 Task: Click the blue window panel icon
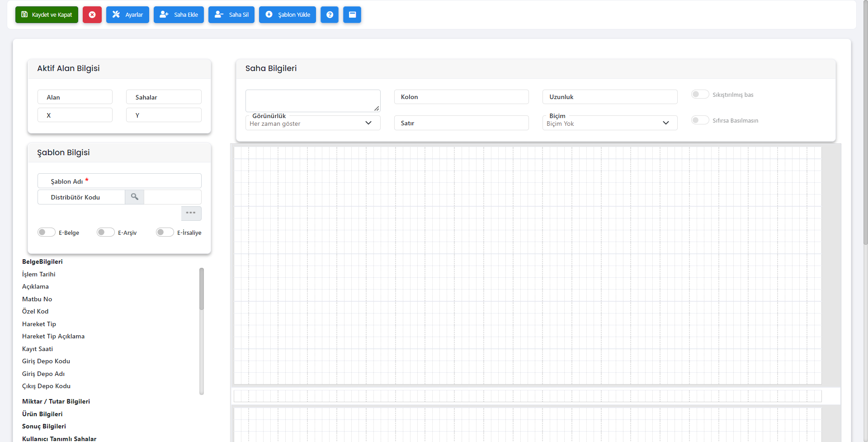tap(352, 14)
